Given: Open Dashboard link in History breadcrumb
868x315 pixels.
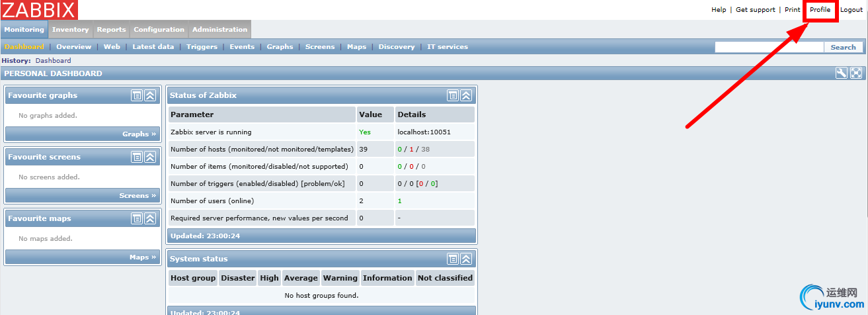Looking at the screenshot, I should [x=53, y=60].
